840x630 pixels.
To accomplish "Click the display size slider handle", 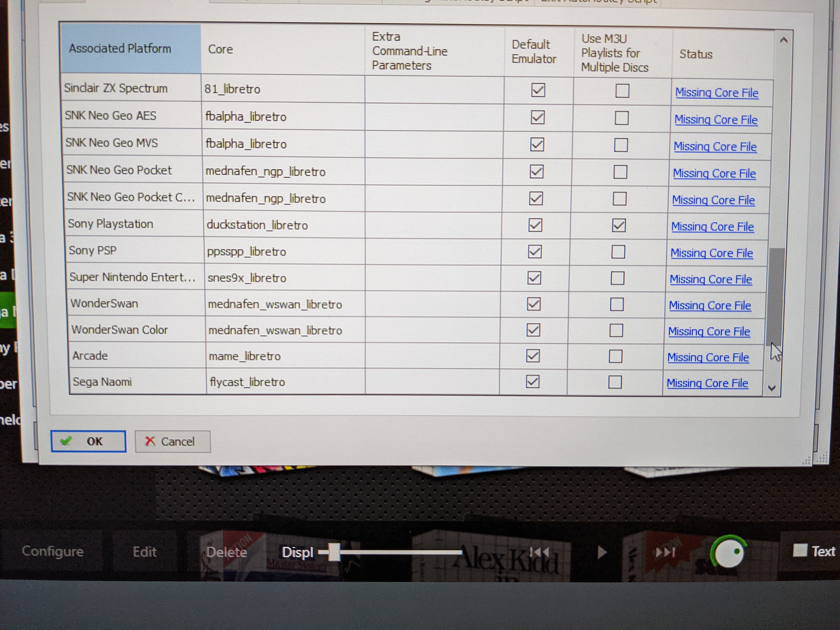I will click(x=334, y=552).
